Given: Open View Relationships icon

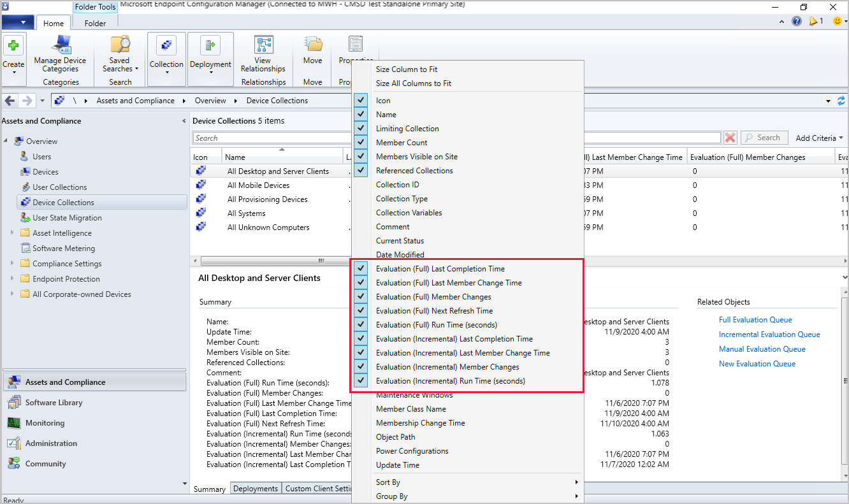Looking at the screenshot, I should point(263,45).
